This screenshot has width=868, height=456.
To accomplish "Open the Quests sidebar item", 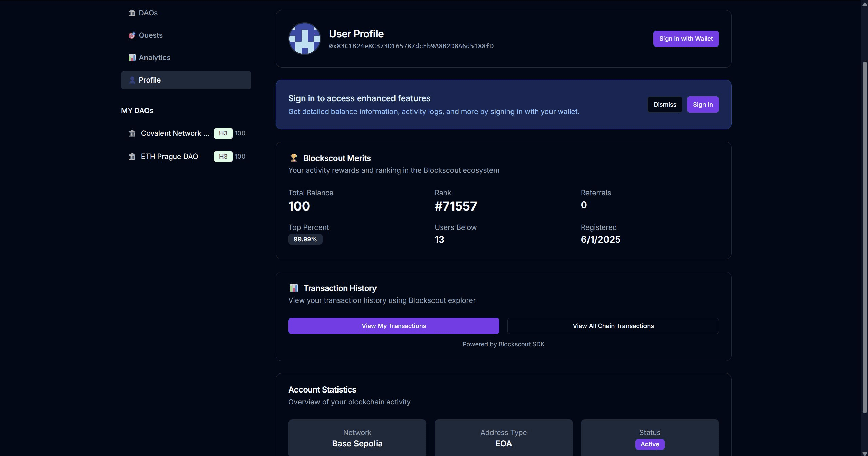I will [151, 35].
